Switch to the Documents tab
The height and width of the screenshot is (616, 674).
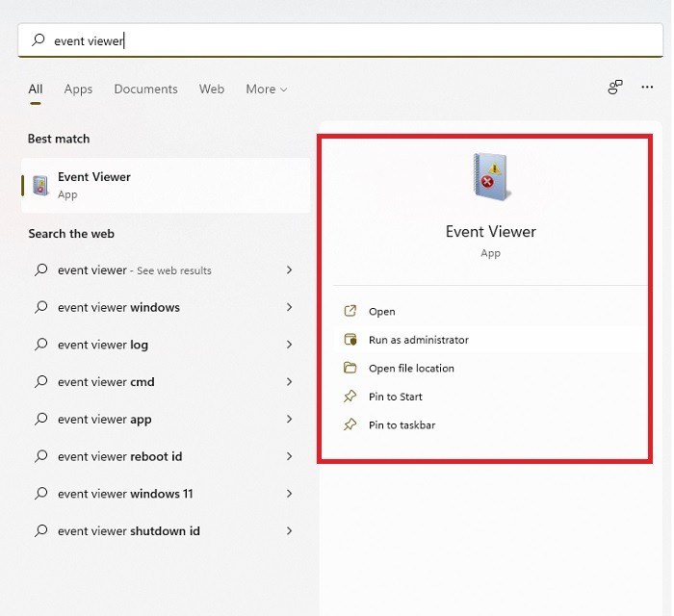click(145, 89)
